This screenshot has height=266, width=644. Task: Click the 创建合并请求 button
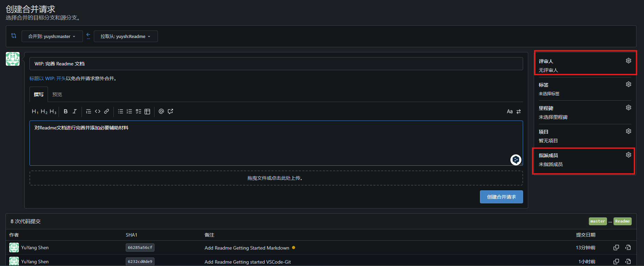[x=501, y=197]
